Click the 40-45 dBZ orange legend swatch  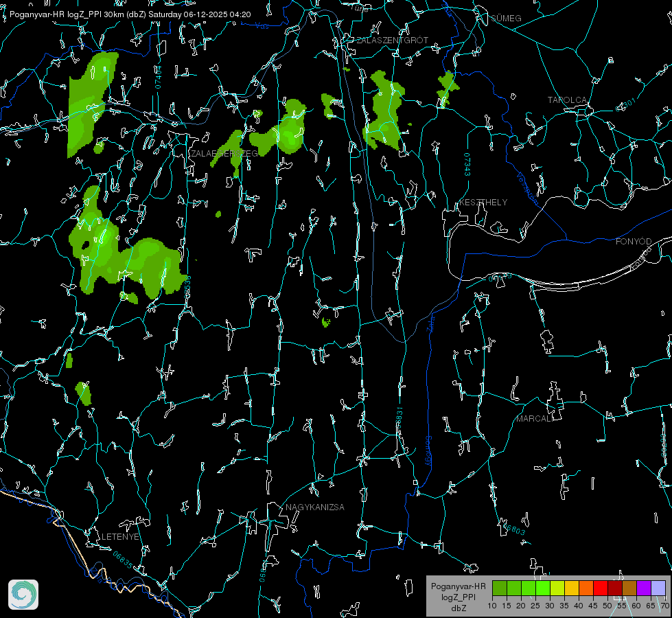point(586,588)
